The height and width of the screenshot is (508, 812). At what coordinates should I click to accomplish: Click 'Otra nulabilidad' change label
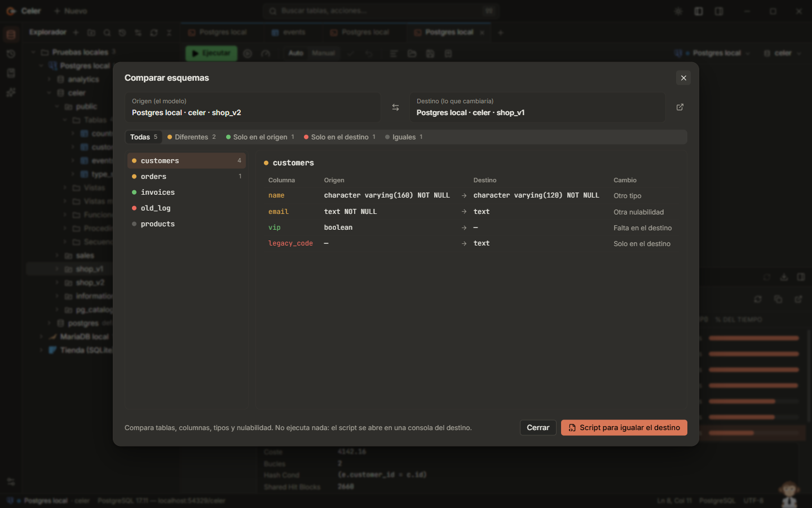[638, 212]
